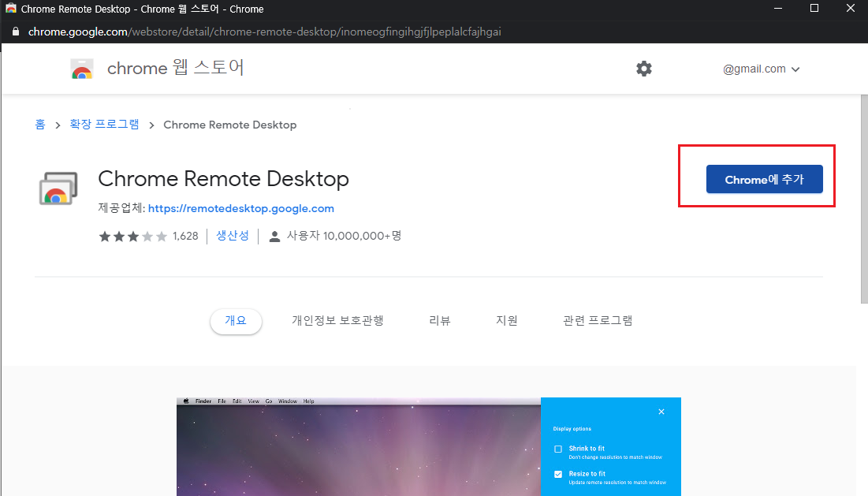Minimize the Chrome window
The image size is (868, 496).
point(778,9)
